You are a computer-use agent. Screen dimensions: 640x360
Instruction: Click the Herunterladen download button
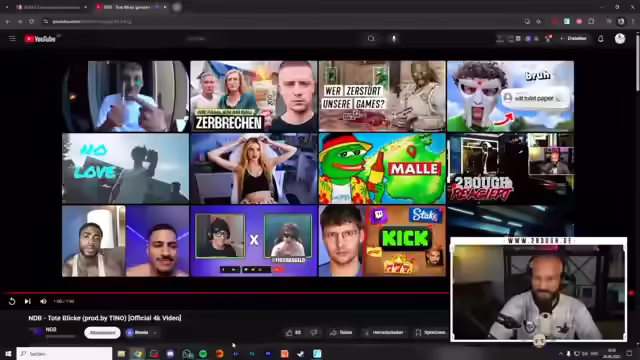click(384, 333)
